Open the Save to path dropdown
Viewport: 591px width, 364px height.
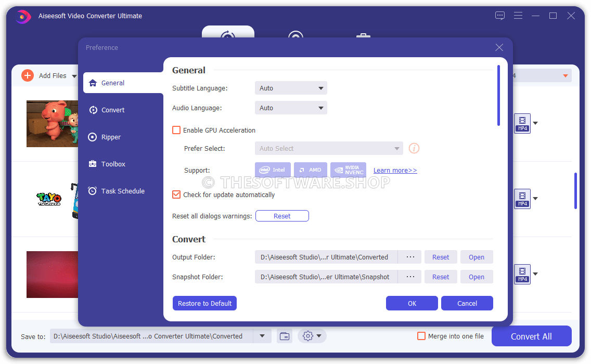tap(262, 336)
